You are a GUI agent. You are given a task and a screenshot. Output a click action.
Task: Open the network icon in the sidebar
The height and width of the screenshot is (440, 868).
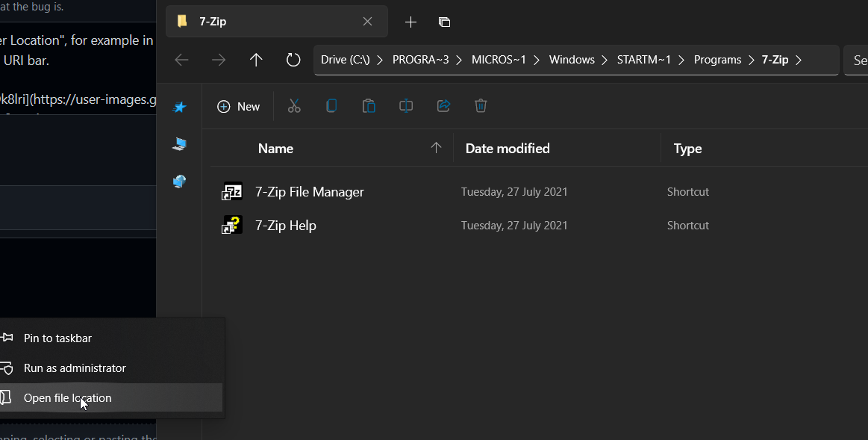pyautogui.click(x=179, y=182)
